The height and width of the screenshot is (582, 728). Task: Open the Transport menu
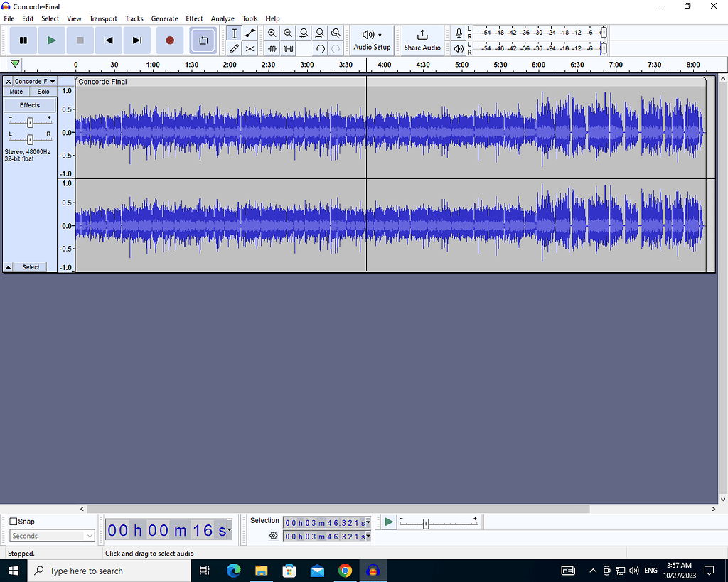tap(103, 18)
